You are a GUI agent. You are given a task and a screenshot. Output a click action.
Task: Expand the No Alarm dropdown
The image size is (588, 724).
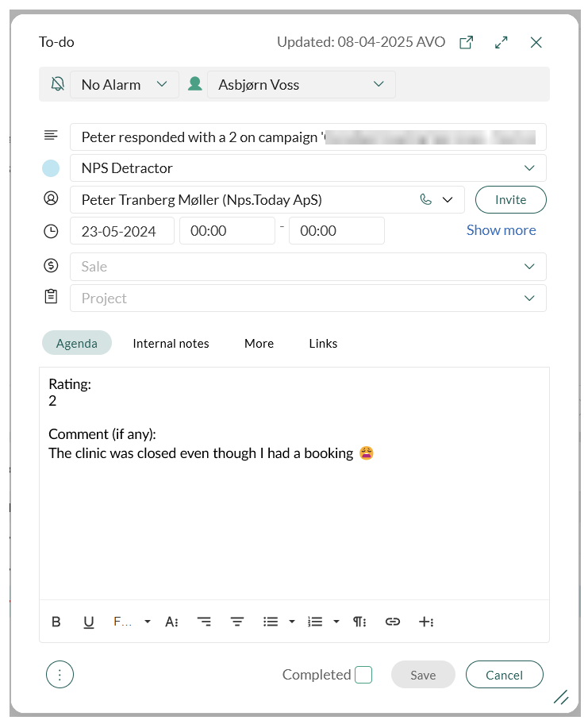coord(124,84)
